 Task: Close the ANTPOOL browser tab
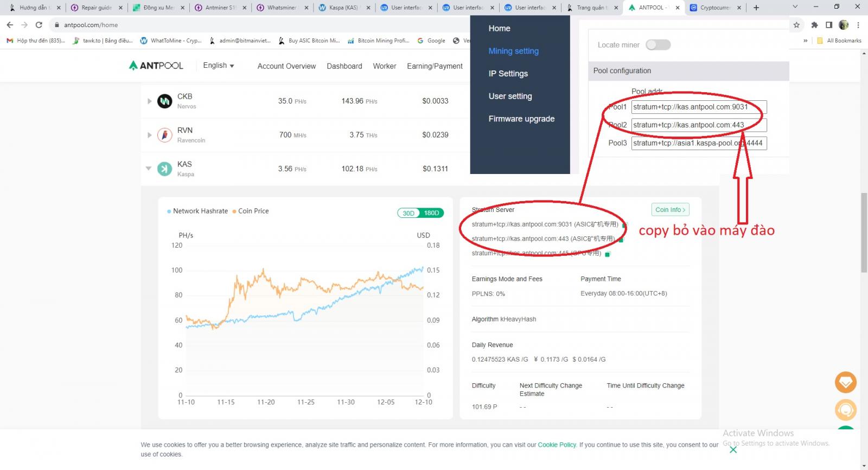point(678,8)
